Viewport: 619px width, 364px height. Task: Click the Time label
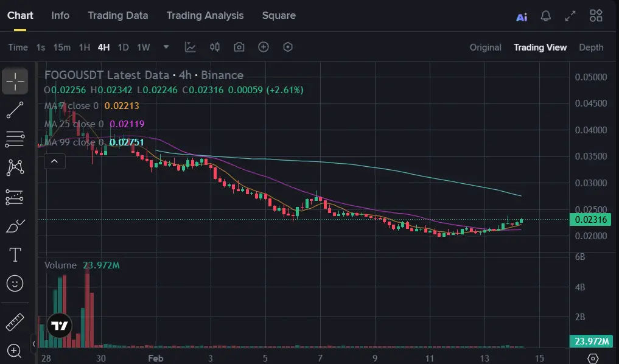(x=18, y=47)
